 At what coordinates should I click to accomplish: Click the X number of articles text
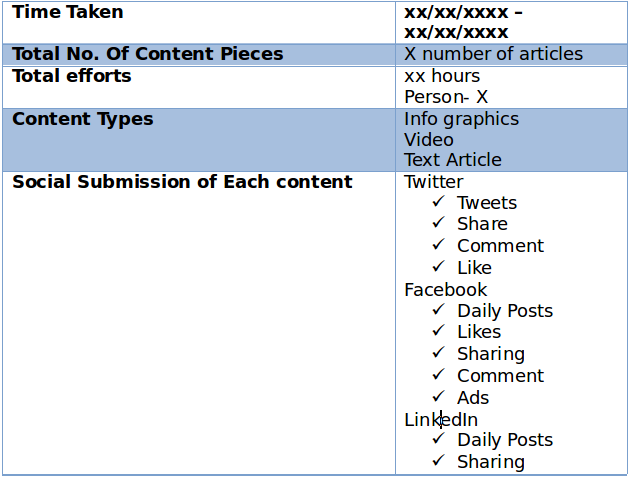[x=493, y=54]
